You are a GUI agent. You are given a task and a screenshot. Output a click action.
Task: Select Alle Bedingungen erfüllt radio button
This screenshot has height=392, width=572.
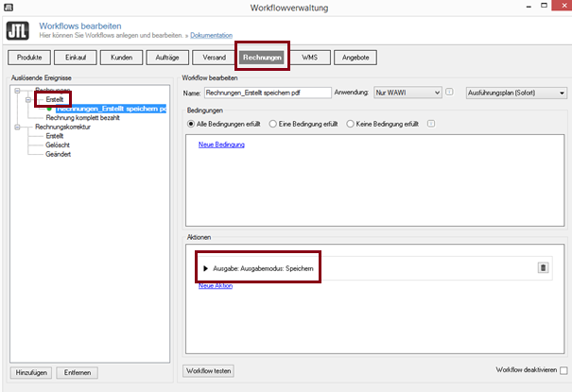191,124
